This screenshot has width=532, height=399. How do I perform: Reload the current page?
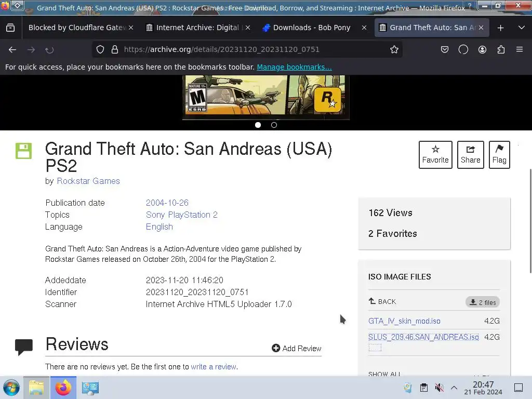pos(49,49)
